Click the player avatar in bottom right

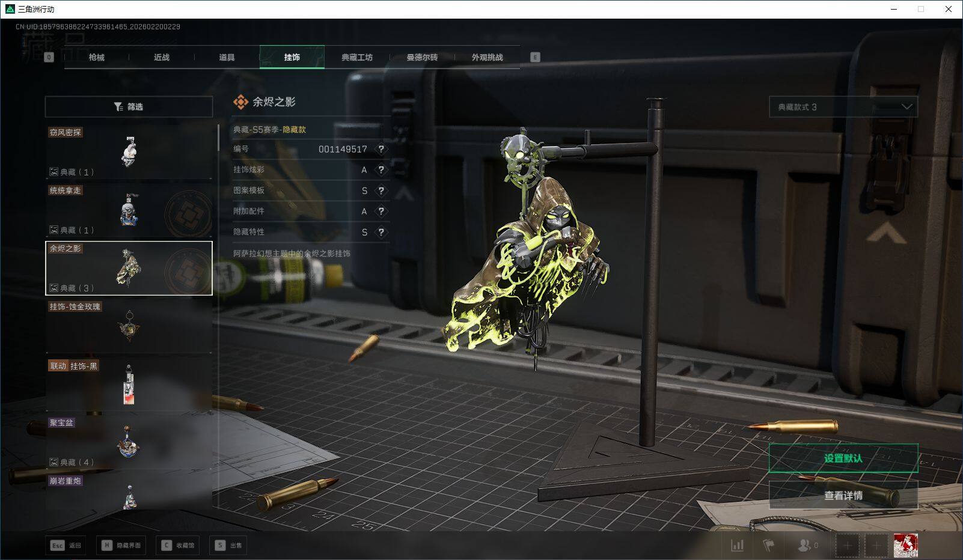905,545
